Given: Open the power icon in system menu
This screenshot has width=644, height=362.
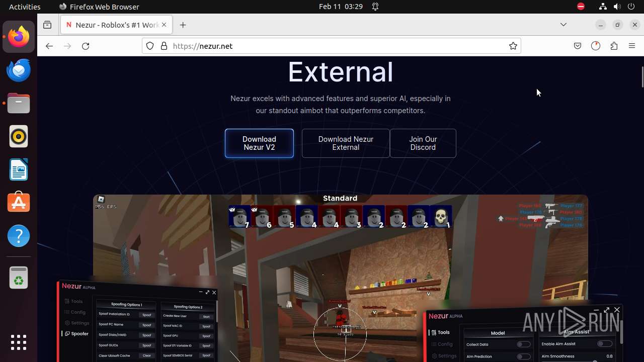Looking at the screenshot, I should [x=631, y=7].
